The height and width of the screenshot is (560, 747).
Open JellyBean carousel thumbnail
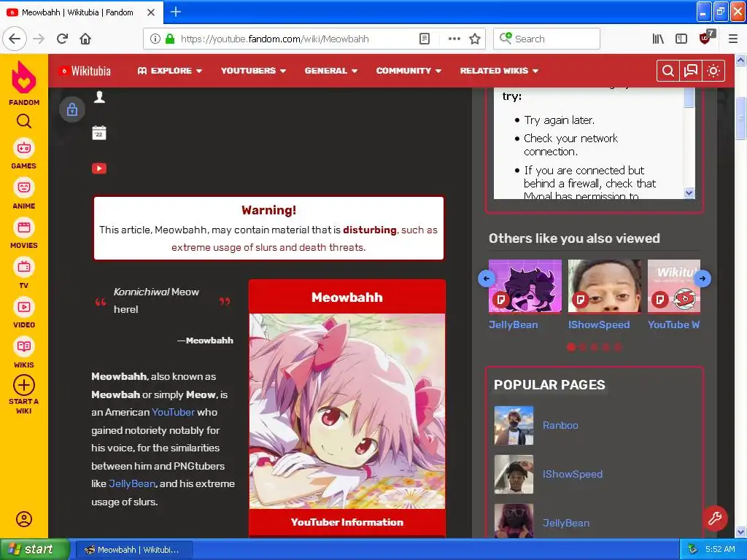525,286
